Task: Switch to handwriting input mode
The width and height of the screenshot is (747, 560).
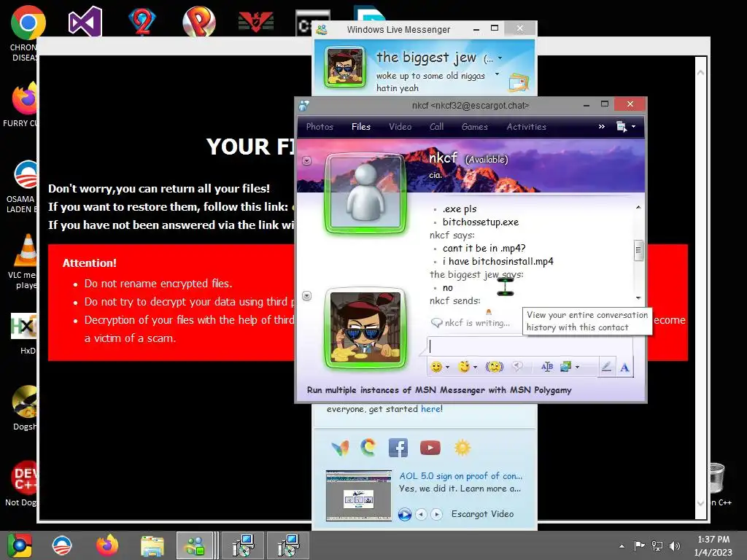Action: click(606, 367)
